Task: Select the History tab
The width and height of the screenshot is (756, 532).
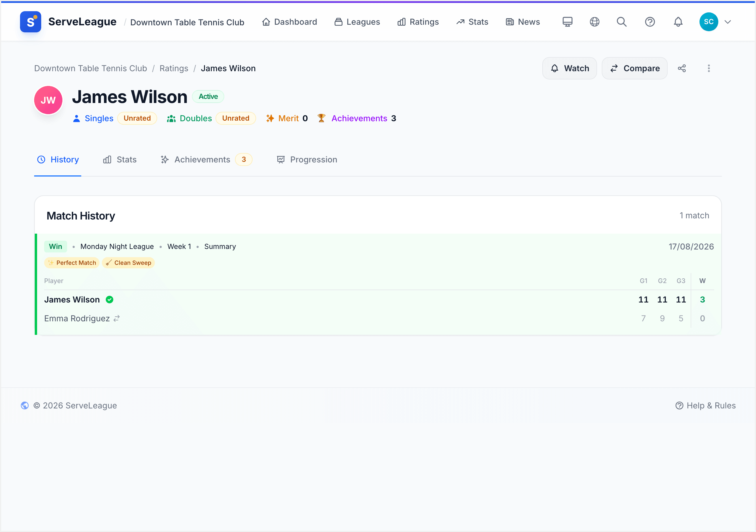Action: click(x=58, y=160)
